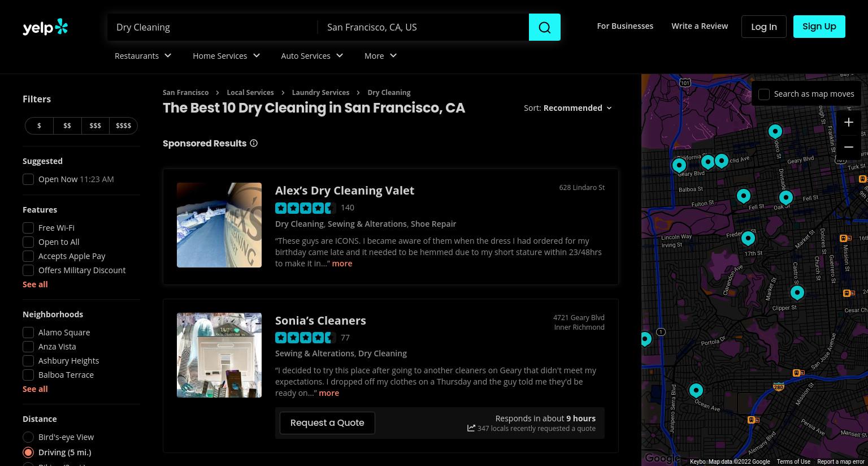See all Features filters

pyautogui.click(x=35, y=284)
